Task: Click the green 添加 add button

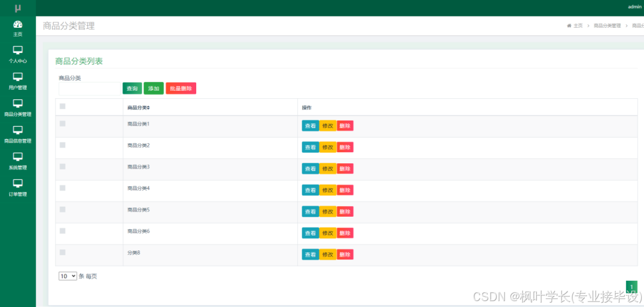Action: [x=154, y=89]
